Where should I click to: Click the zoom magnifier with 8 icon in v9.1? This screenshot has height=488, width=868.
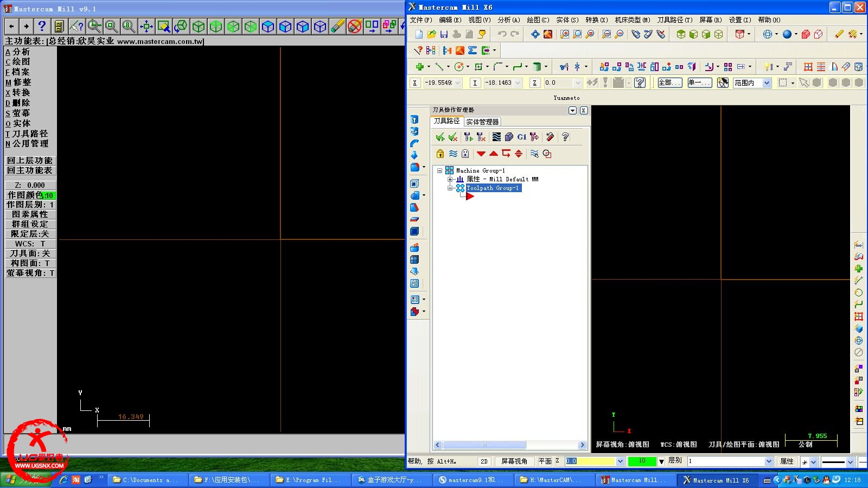pos(129,26)
